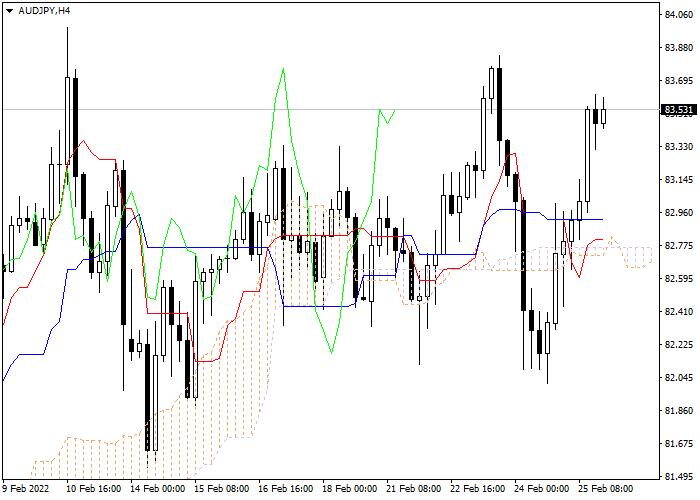Image resolution: width=700 pixels, height=500 pixels.
Task: Click the 81.495 price axis value
Action: pyautogui.click(x=679, y=477)
